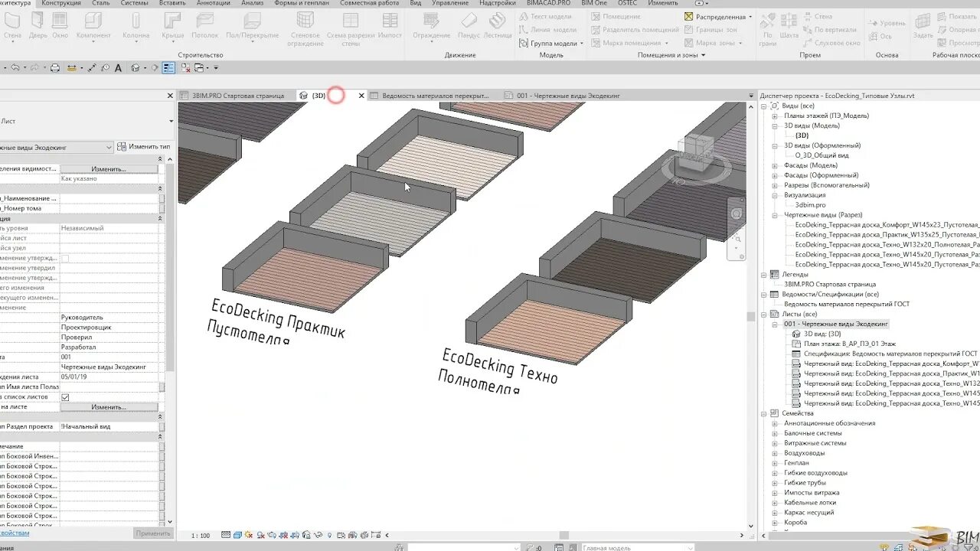Select the Roof (Крыша) tool

(173, 25)
